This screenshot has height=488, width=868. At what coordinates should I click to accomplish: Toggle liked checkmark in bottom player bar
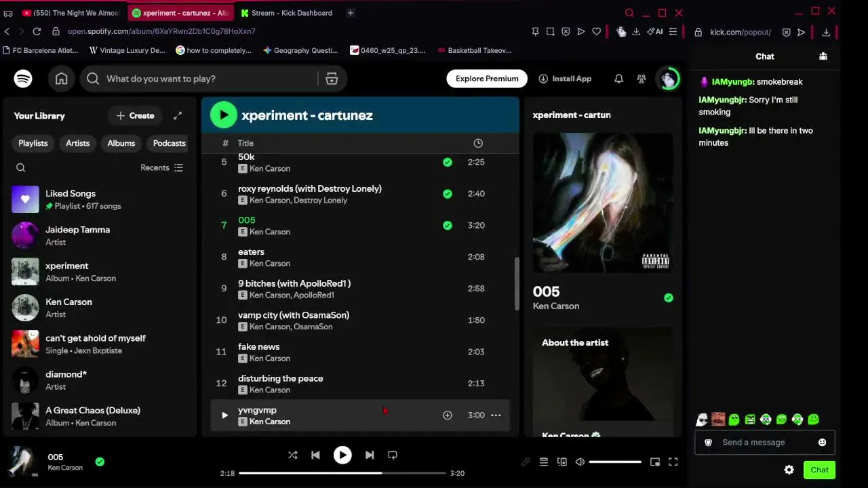click(x=100, y=462)
